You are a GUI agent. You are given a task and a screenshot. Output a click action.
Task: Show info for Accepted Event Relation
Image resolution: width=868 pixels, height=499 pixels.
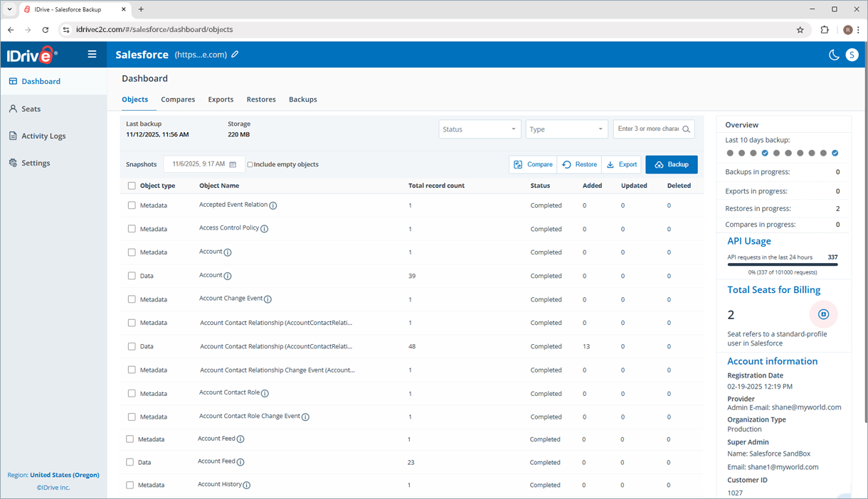(273, 205)
